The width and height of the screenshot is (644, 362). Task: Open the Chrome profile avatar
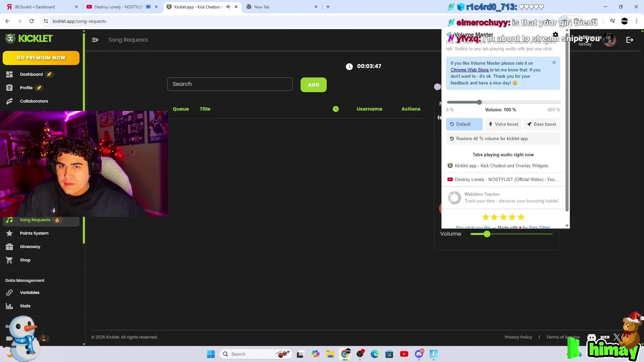click(x=624, y=21)
